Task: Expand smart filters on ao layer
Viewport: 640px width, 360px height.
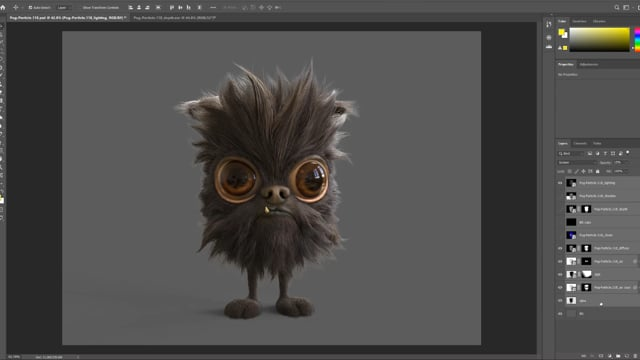Action: pyautogui.click(x=635, y=261)
